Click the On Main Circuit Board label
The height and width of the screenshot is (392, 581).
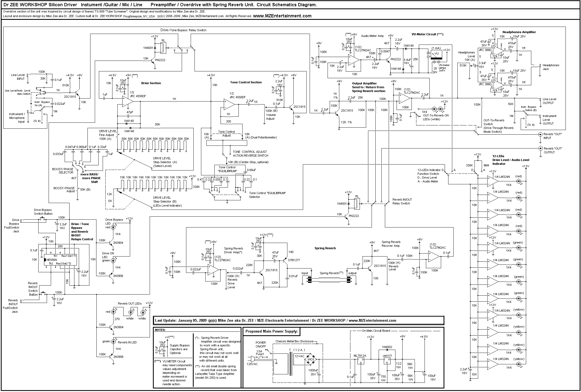pos(376,331)
